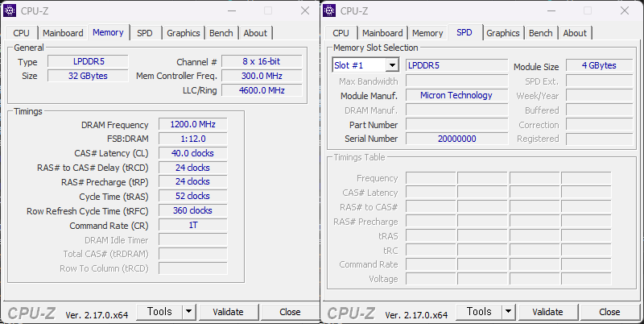Viewport: 644px width, 324px height.
Task: Close the right window using the title bar X
Action: tap(624, 10)
